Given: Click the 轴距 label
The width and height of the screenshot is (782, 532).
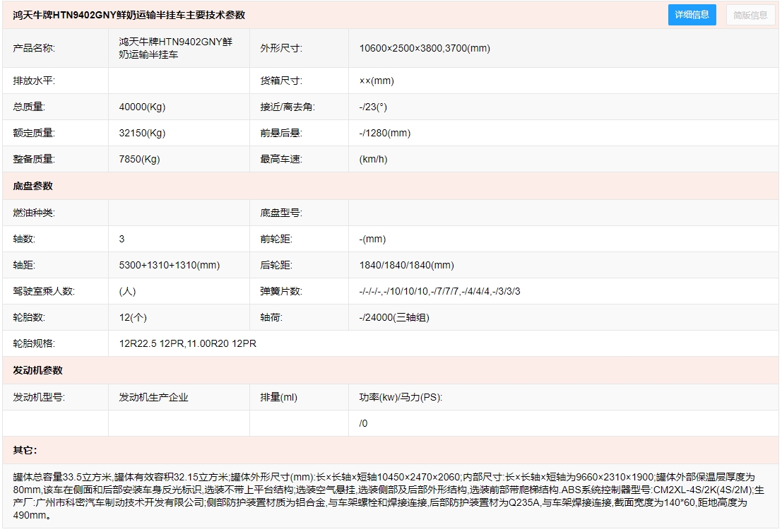Looking at the screenshot, I should (24, 265).
